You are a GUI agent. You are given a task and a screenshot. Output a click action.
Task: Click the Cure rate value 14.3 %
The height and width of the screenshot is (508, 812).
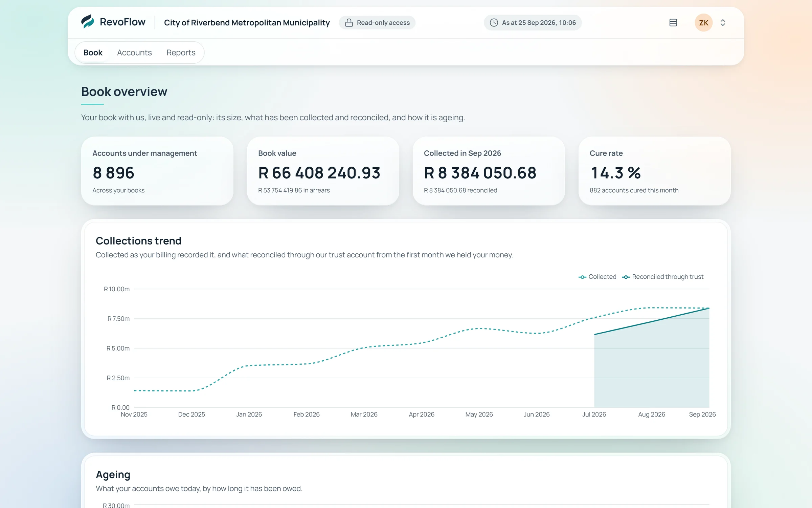coord(616,173)
